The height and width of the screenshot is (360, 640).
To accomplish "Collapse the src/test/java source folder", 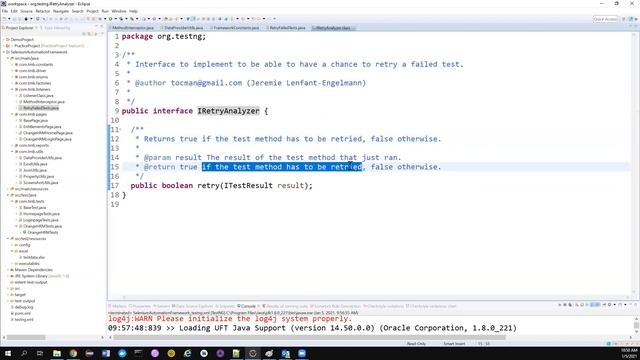I will click(x=8, y=195).
